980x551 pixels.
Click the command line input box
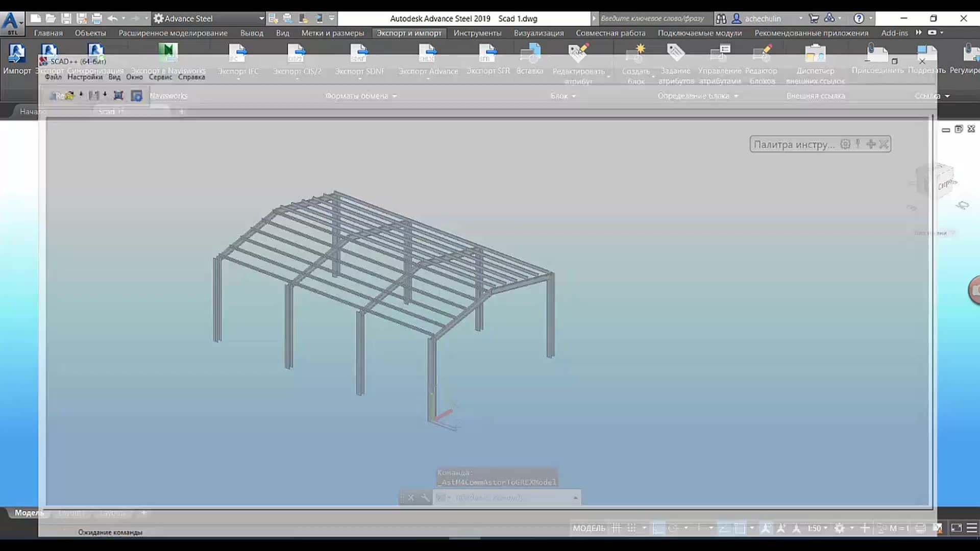(x=505, y=497)
